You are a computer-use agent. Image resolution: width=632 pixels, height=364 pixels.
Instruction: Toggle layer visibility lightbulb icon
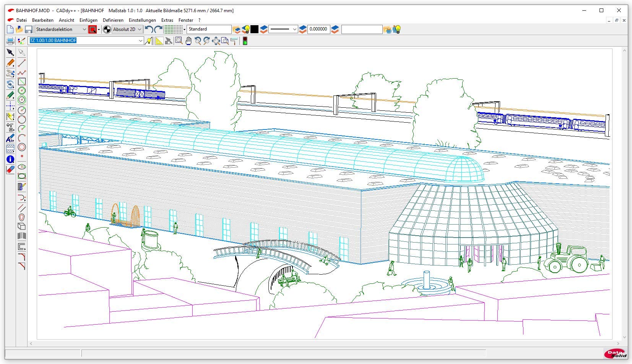(x=247, y=29)
